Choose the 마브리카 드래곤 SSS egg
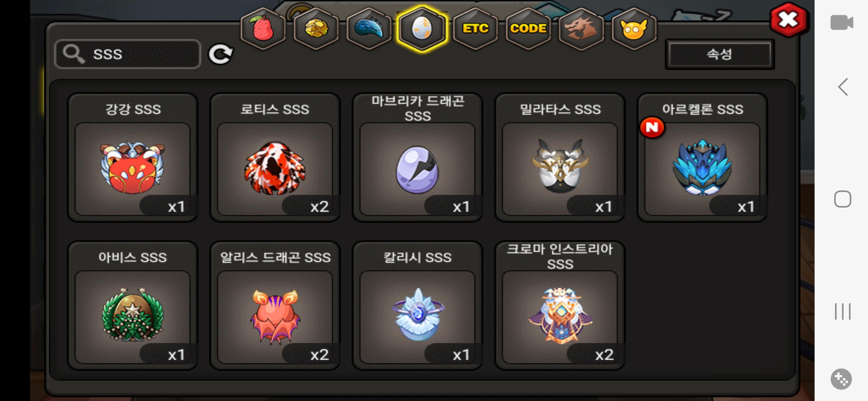Image resolution: width=868 pixels, height=401 pixels. click(x=417, y=157)
